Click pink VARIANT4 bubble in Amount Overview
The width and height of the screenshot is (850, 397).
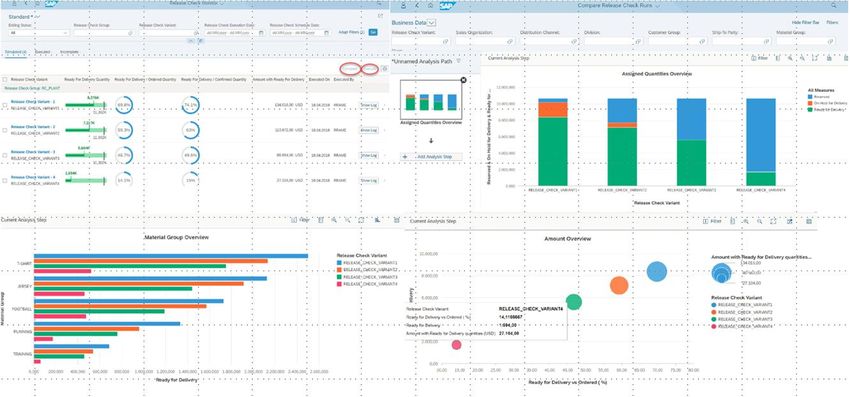pos(456,345)
